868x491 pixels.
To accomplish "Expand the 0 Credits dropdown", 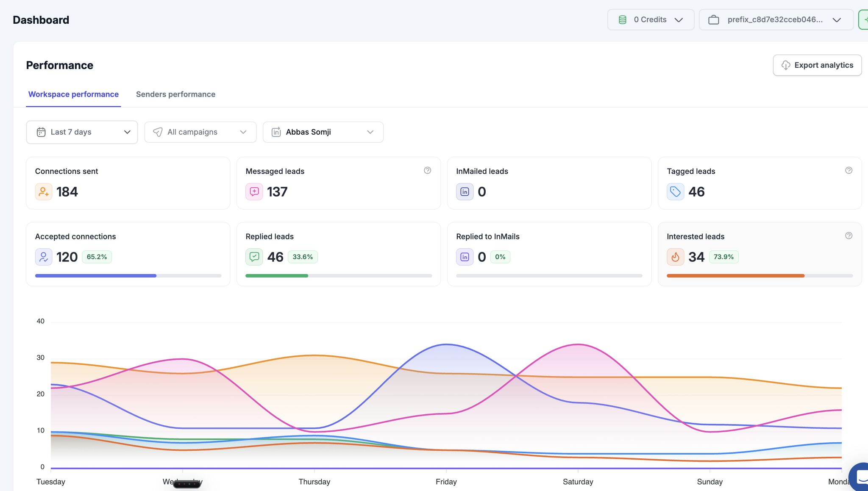I will pos(651,20).
